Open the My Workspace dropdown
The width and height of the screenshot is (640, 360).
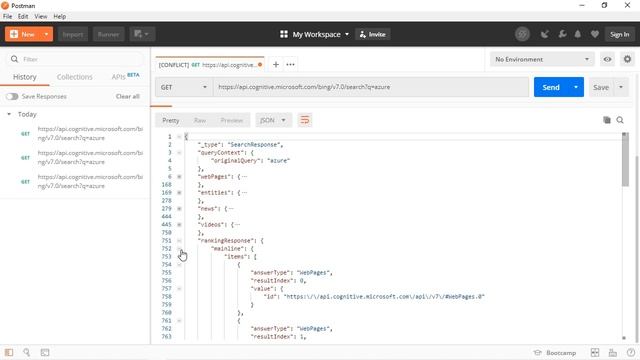tap(314, 34)
